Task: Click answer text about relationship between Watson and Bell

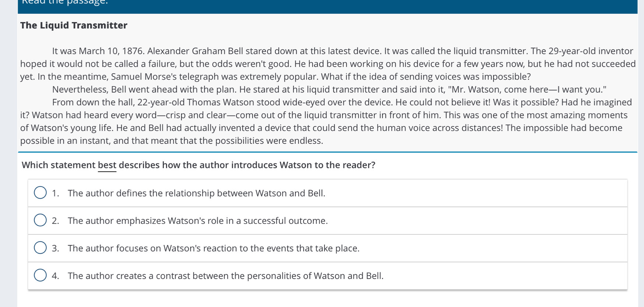Action: 197,193
